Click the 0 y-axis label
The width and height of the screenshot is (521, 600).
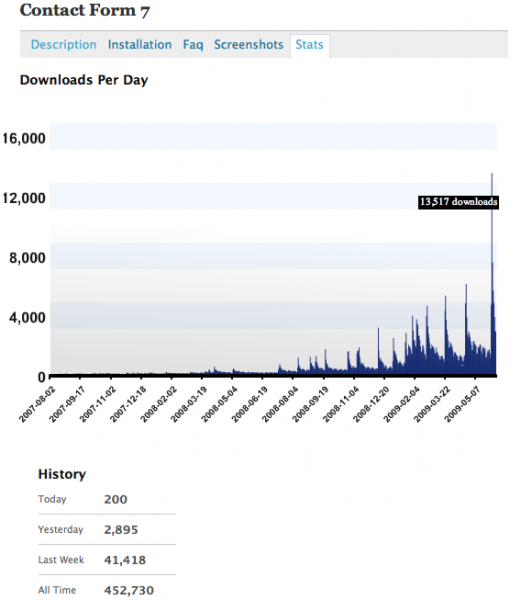pos(41,377)
